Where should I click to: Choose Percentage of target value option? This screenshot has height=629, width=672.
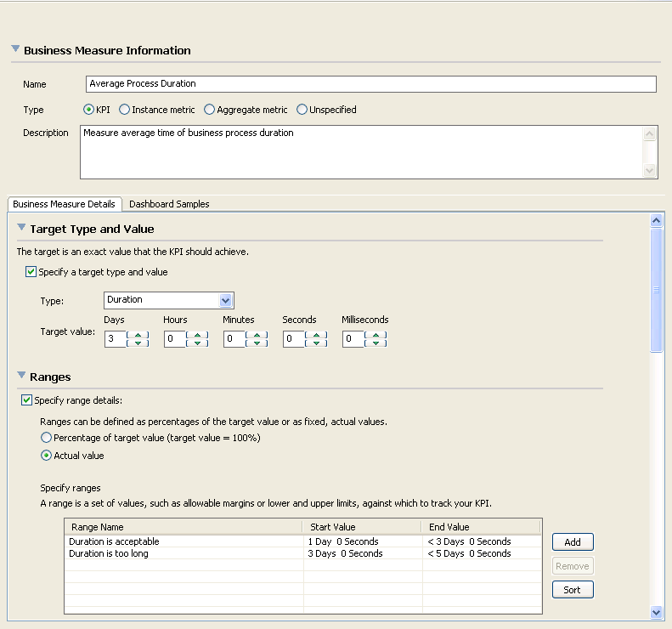[x=46, y=438]
